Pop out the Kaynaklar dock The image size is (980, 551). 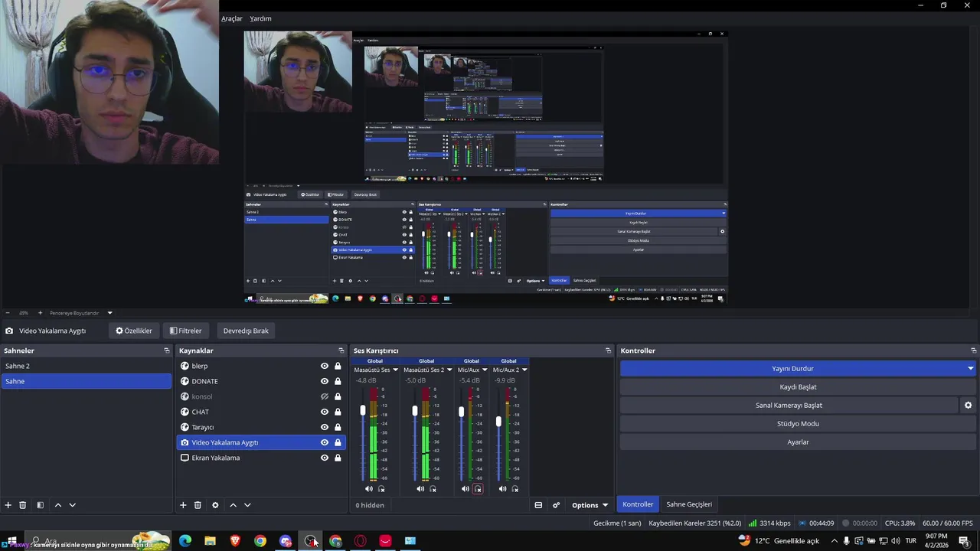point(342,350)
